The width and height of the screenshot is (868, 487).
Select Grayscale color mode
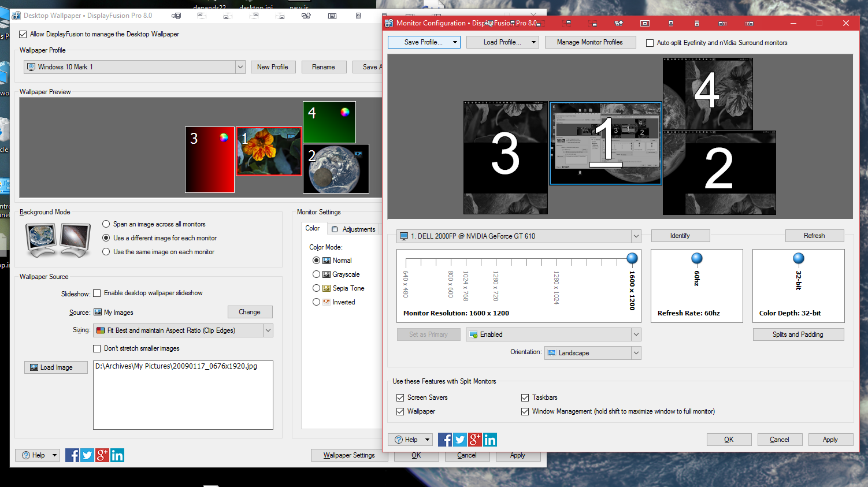[x=316, y=274]
